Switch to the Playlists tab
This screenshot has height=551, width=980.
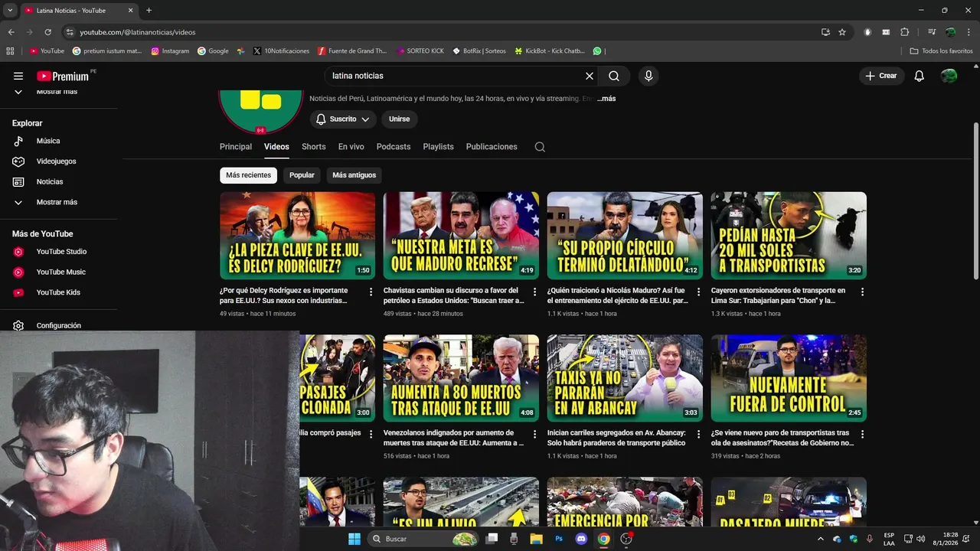439,147
